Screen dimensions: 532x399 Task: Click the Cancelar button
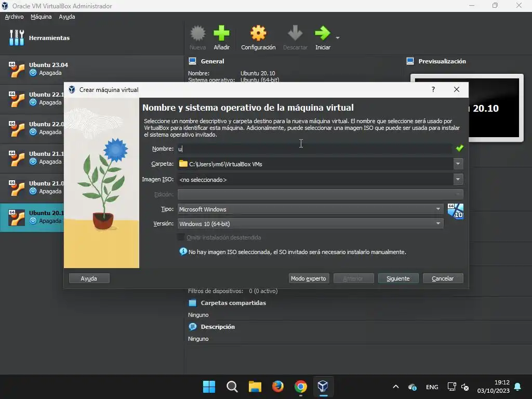pyautogui.click(x=443, y=278)
